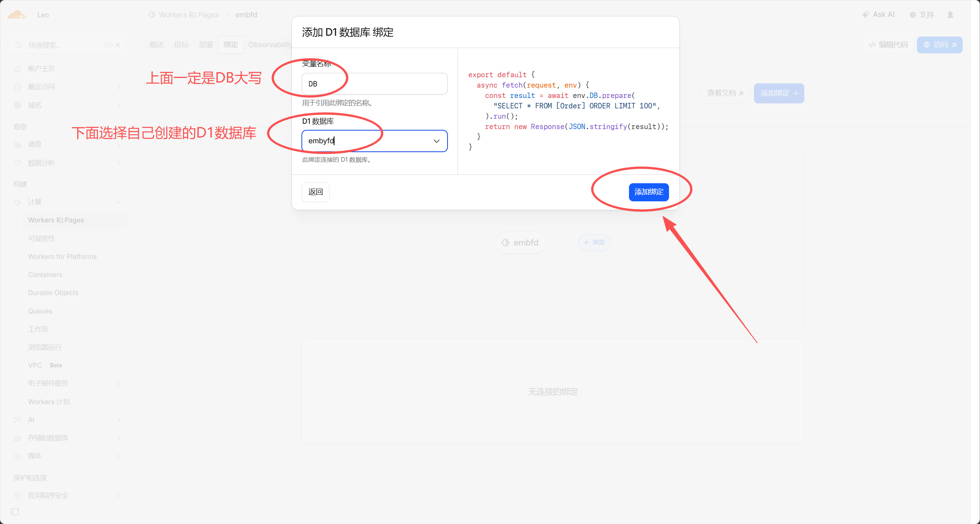Click the Ask AI sparkle icon
Image resolution: width=980 pixels, height=524 pixels.
865,15
